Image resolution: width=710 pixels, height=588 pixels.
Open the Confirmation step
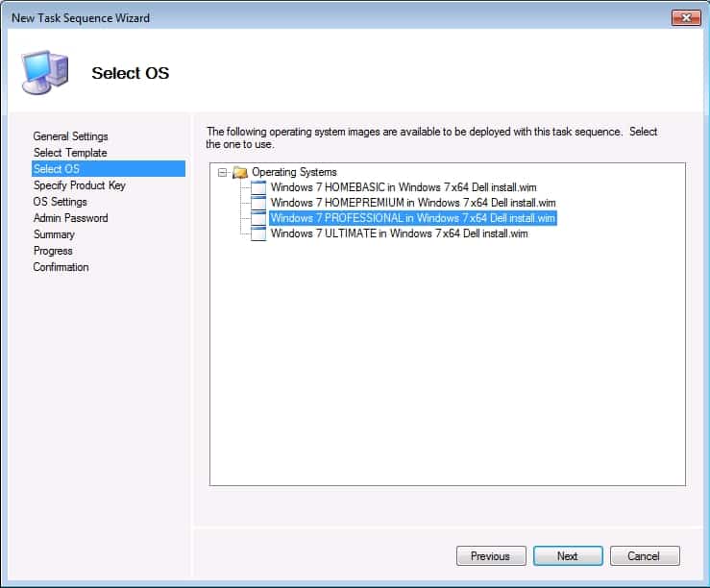[61, 267]
